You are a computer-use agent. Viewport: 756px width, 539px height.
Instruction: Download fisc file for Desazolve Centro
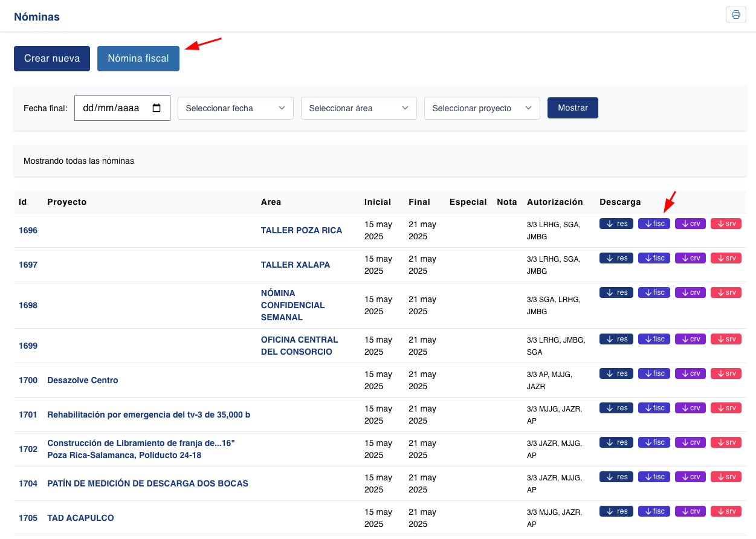click(x=654, y=373)
